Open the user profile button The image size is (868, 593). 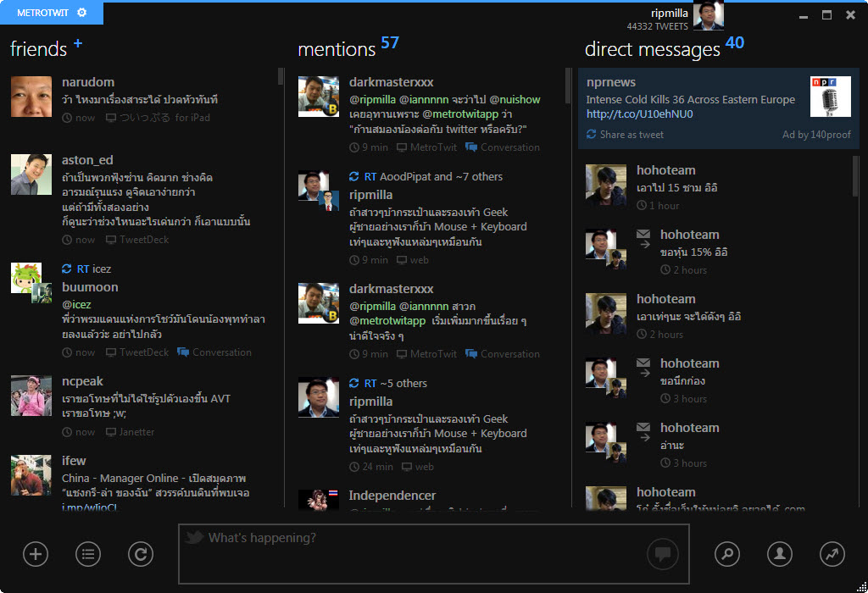coord(780,554)
